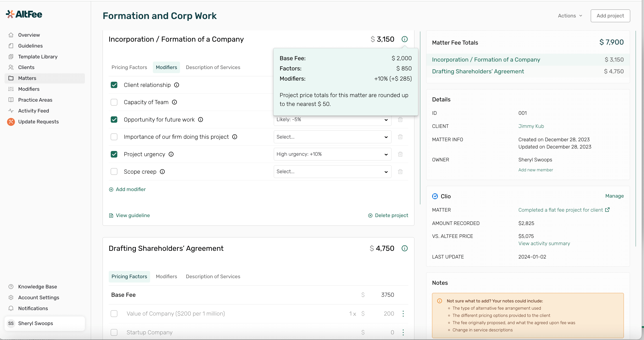644x340 pixels.
Task: Open the Actions dropdown menu
Action: (x=570, y=16)
